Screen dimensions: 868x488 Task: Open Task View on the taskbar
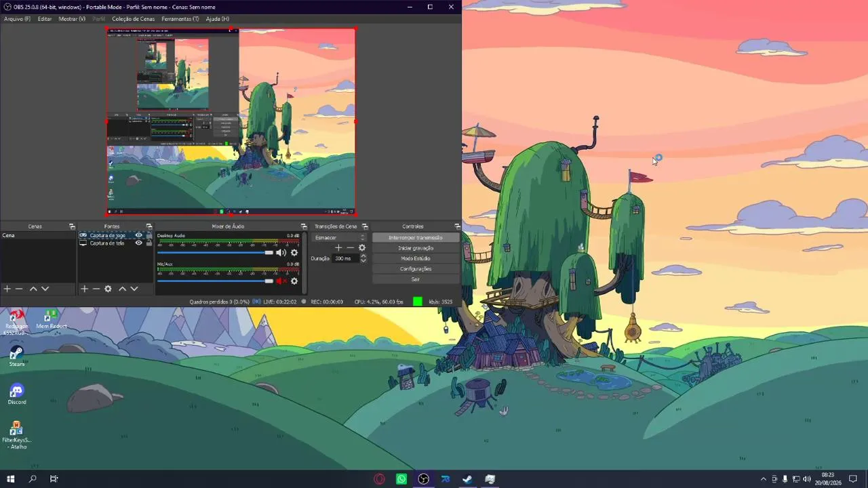pyautogui.click(x=54, y=479)
